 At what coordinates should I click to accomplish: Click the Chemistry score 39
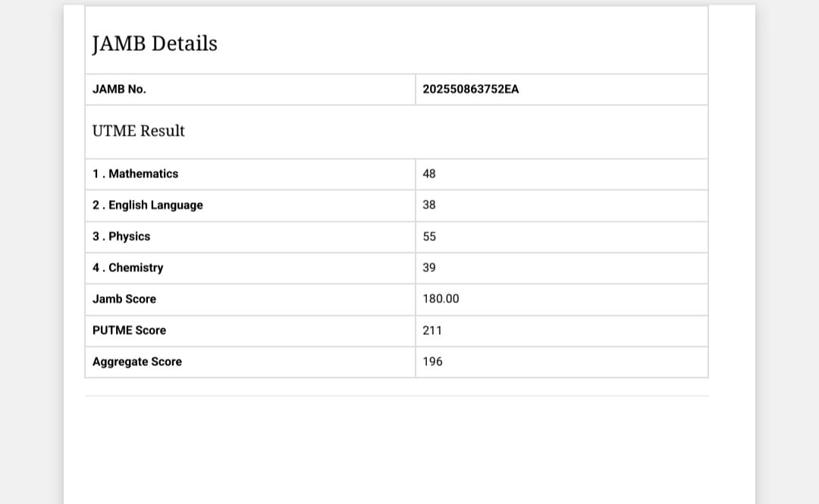tap(429, 268)
